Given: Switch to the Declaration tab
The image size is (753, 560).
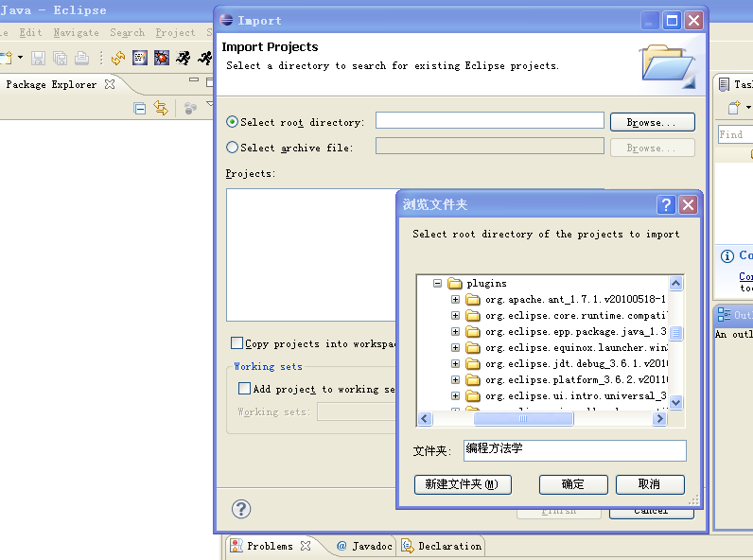Looking at the screenshot, I should 442,546.
